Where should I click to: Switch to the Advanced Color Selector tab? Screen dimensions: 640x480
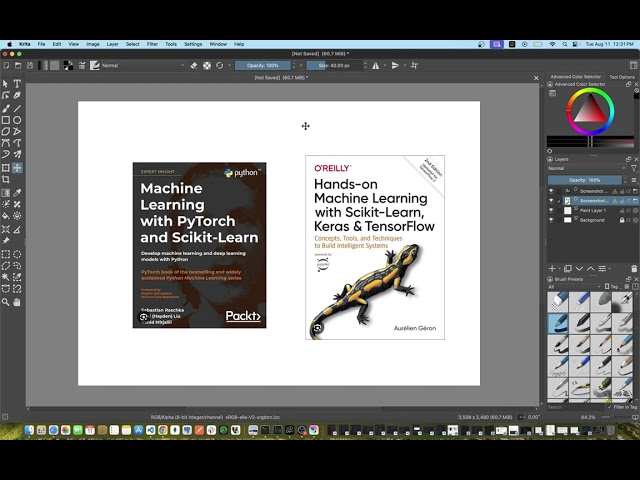coord(576,76)
